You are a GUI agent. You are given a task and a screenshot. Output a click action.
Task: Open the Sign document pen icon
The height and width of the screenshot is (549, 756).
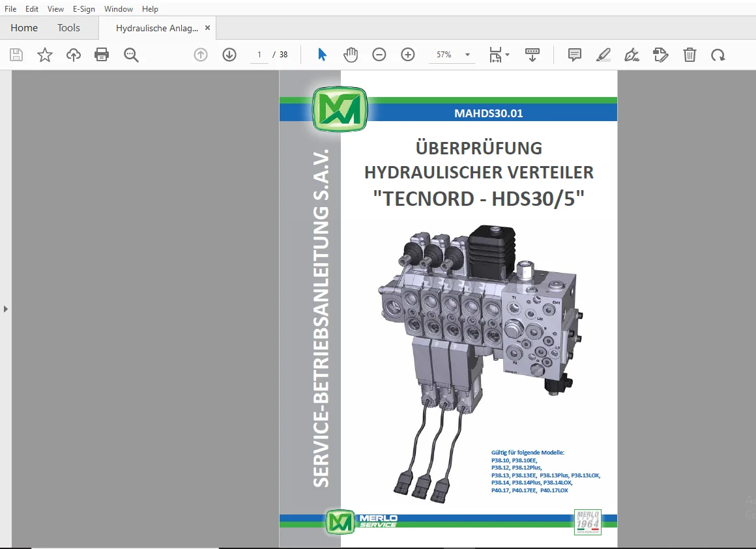coord(632,55)
